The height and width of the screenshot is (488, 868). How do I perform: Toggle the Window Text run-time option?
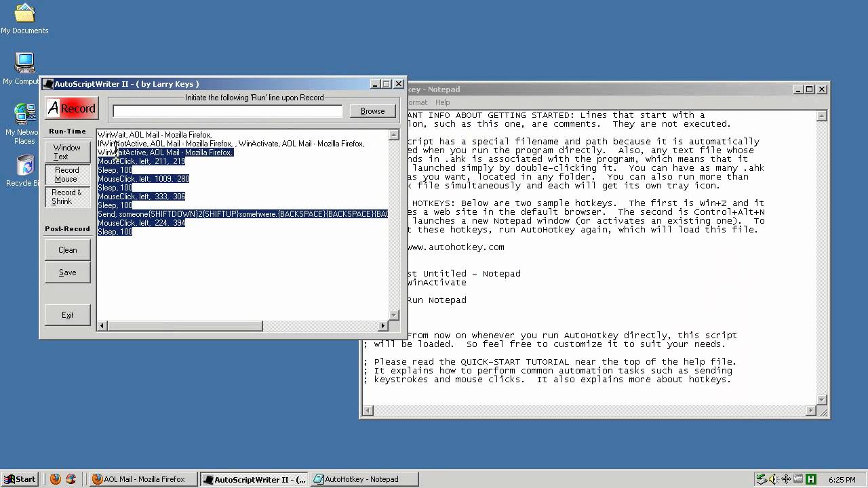pyautogui.click(x=67, y=152)
